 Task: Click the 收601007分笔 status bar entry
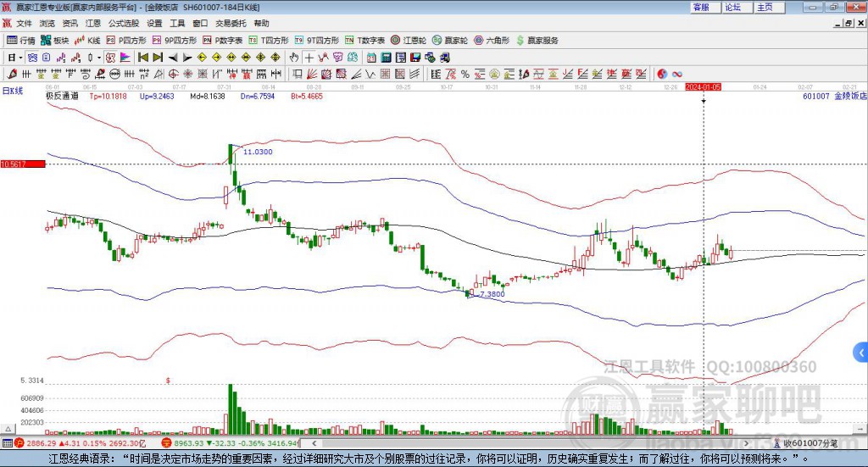pos(805,443)
